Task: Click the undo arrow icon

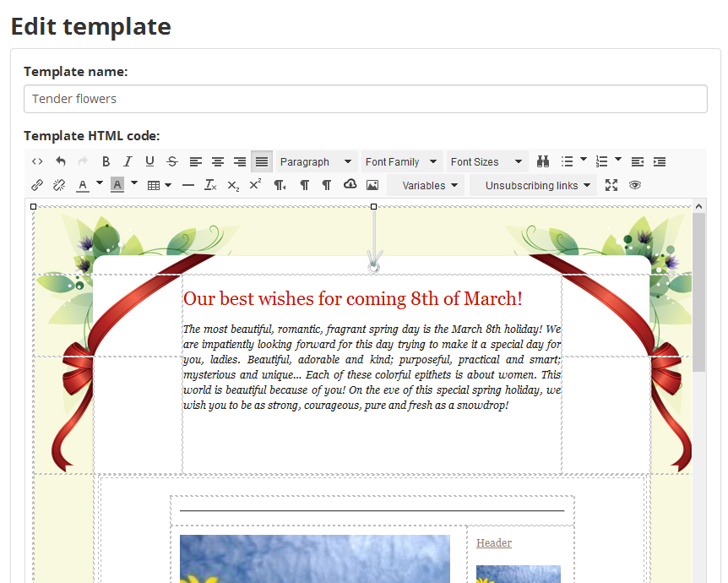Action: [x=61, y=161]
